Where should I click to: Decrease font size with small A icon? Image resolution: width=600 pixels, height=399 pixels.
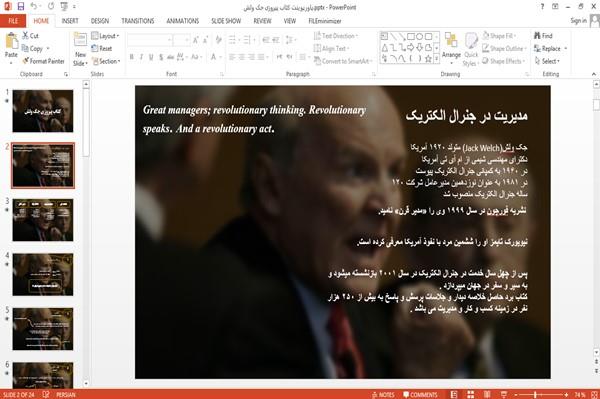pyautogui.click(x=205, y=40)
